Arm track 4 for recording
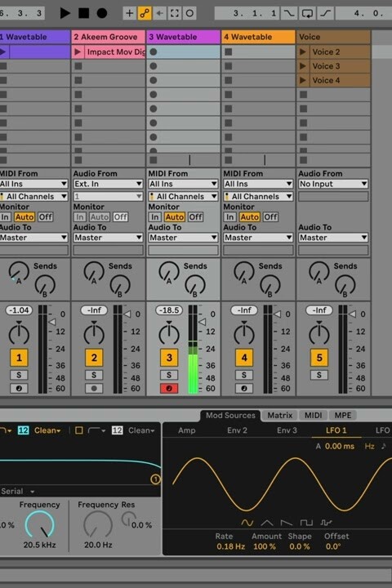The image size is (392, 588). pyautogui.click(x=244, y=389)
